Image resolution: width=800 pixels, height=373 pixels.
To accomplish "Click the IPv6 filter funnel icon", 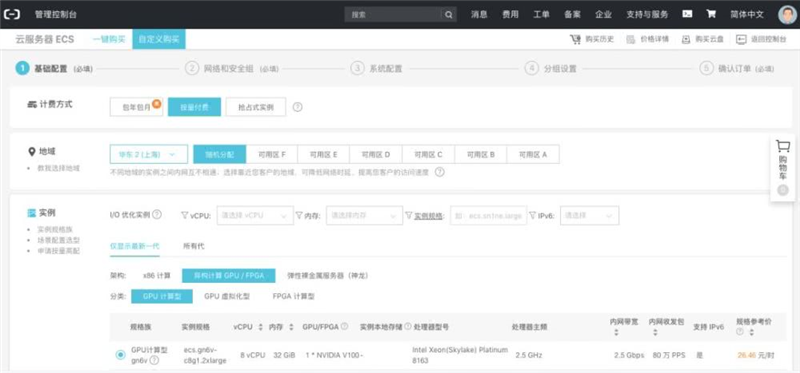I will [533, 215].
